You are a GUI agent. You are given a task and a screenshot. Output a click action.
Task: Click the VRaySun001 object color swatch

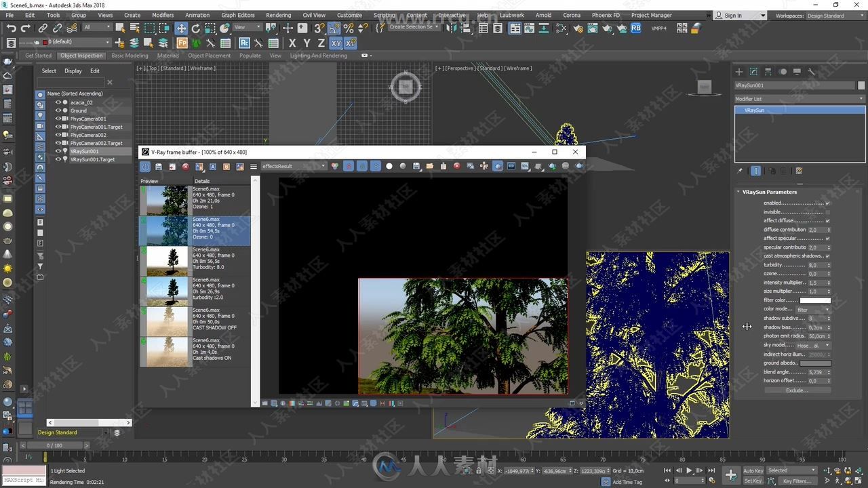(x=861, y=85)
